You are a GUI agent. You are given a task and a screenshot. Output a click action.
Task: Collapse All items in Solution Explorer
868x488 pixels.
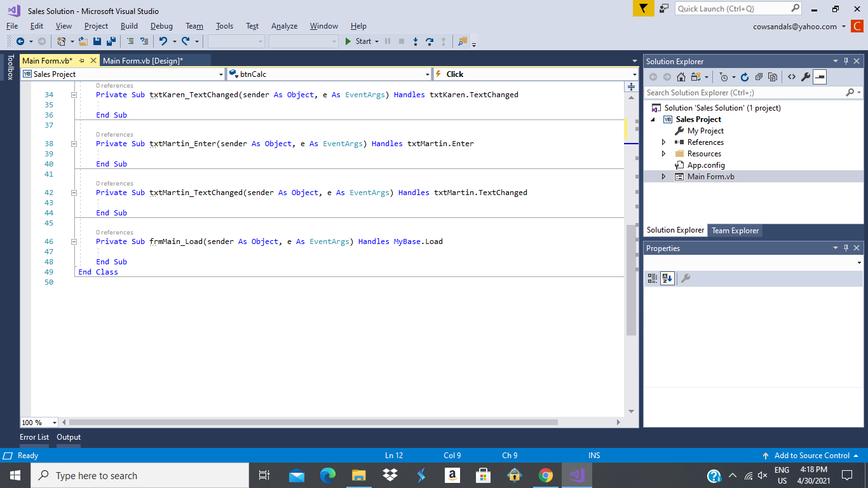pos(759,77)
